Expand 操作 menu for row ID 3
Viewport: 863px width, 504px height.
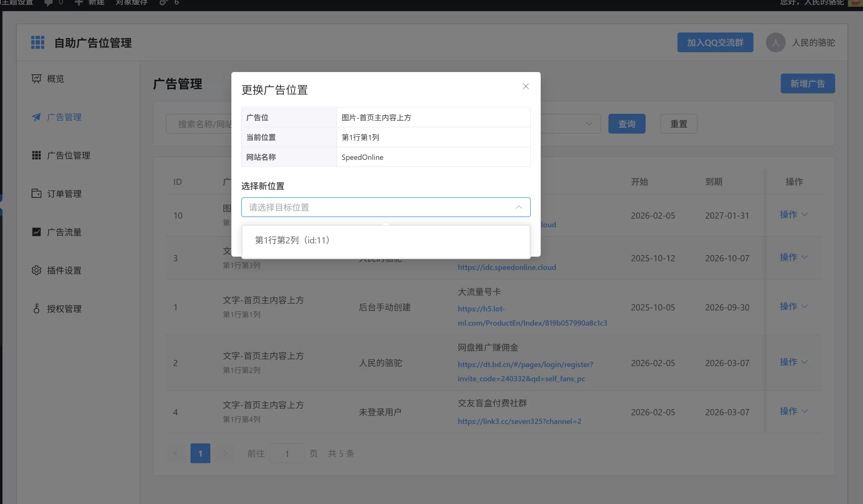point(793,257)
